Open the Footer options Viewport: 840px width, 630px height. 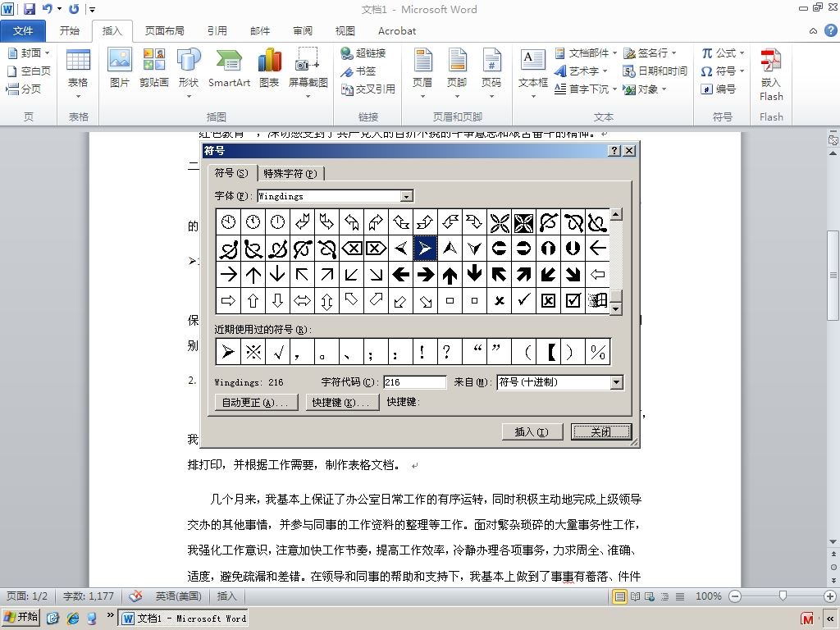point(457,72)
